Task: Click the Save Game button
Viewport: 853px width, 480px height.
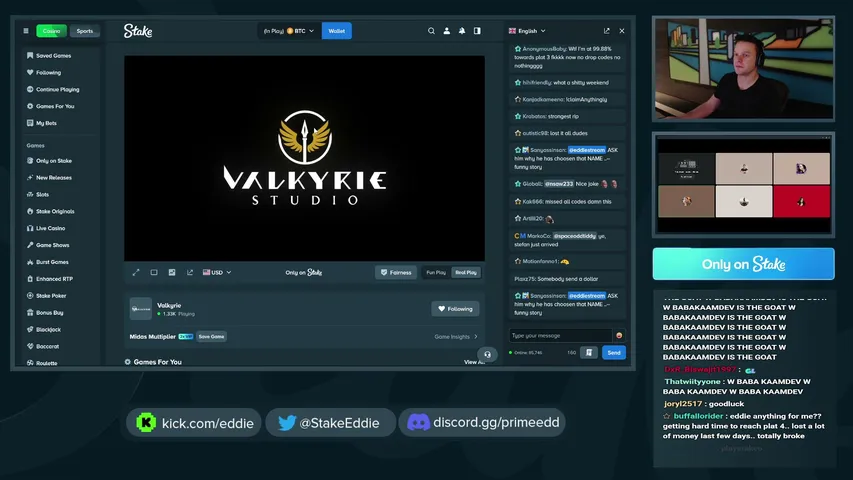Action: tap(212, 336)
